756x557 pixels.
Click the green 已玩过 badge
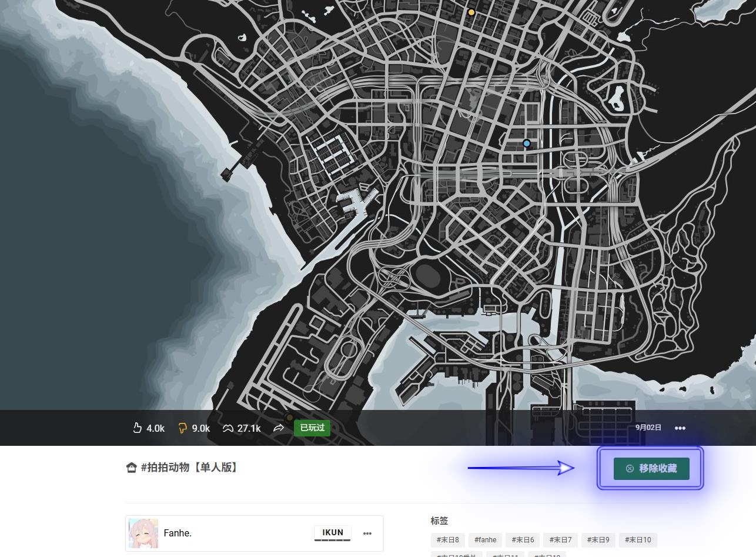pos(312,428)
